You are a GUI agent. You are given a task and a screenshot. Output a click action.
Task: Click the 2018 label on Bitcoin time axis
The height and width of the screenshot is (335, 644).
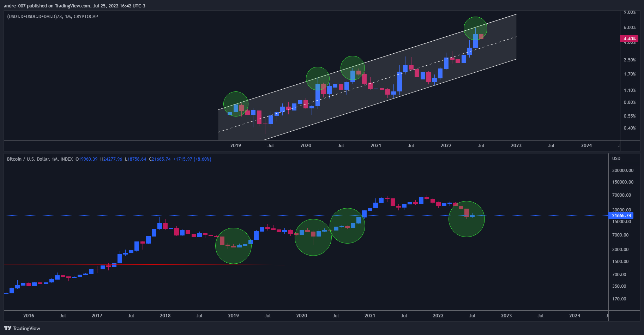click(x=165, y=316)
